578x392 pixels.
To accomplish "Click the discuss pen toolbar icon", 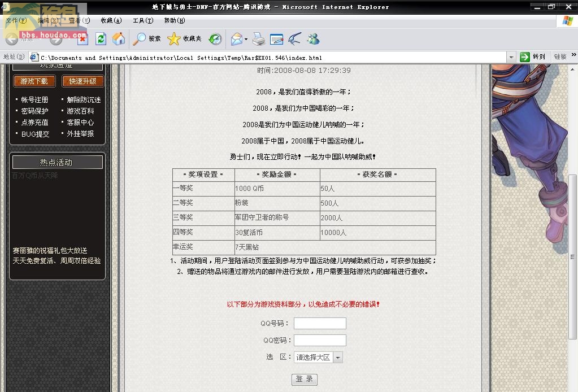I will (x=294, y=39).
